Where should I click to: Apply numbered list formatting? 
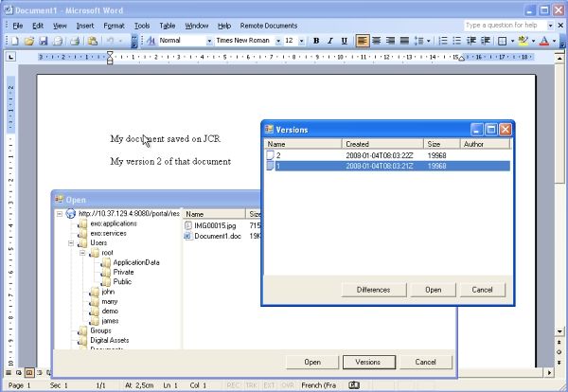(x=443, y=41)
